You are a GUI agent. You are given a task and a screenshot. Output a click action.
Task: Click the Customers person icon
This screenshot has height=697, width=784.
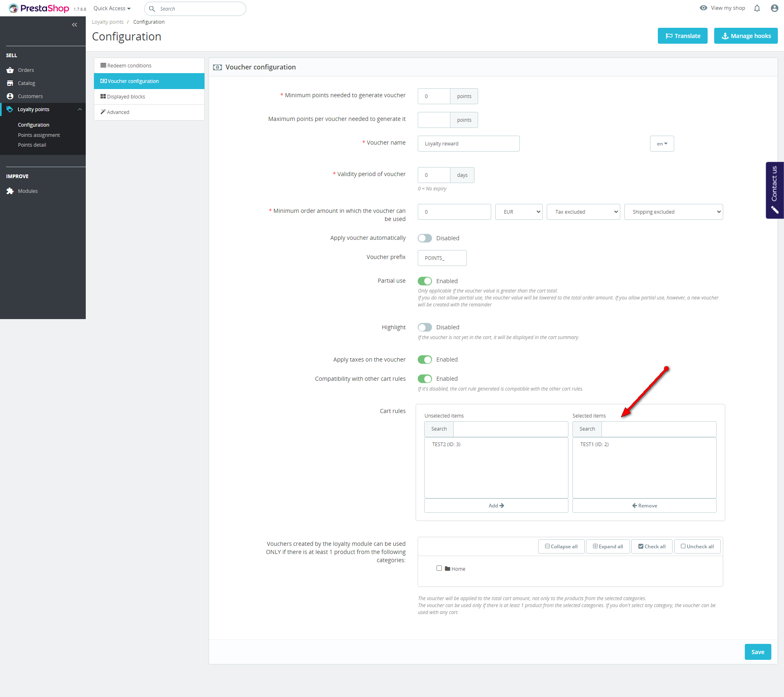pyautogui.click(x=10, y=96)
